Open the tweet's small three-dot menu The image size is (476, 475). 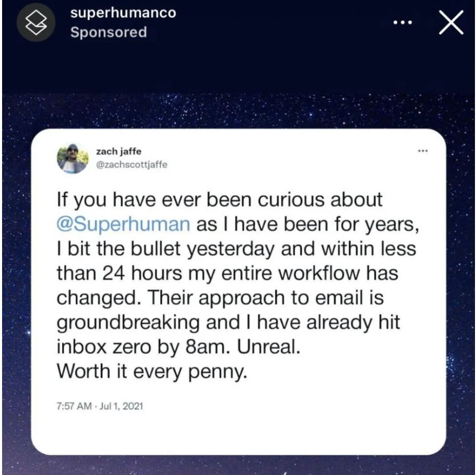423,150
